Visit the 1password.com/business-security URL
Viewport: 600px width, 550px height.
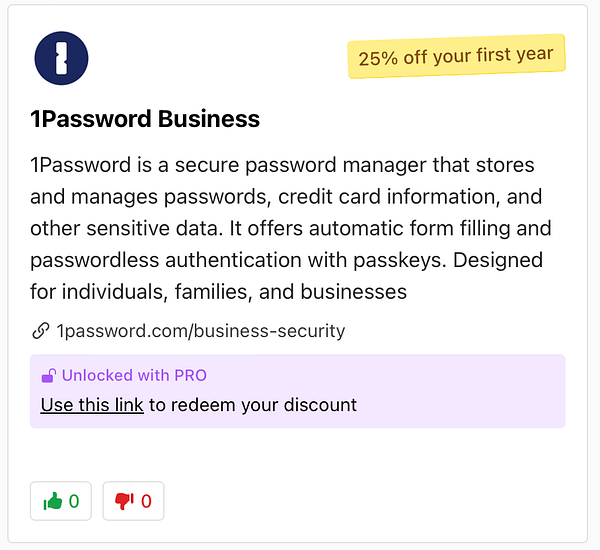(x=200, y=330)
